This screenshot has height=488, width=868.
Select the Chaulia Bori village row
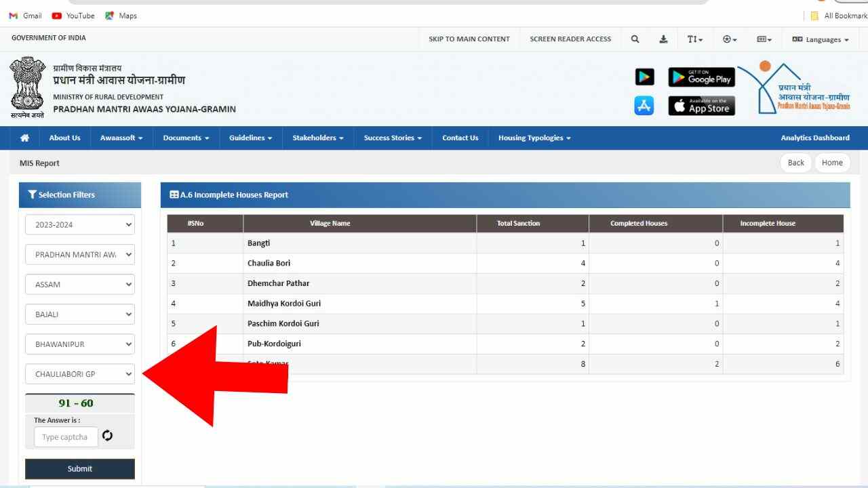tap(505, 264)
